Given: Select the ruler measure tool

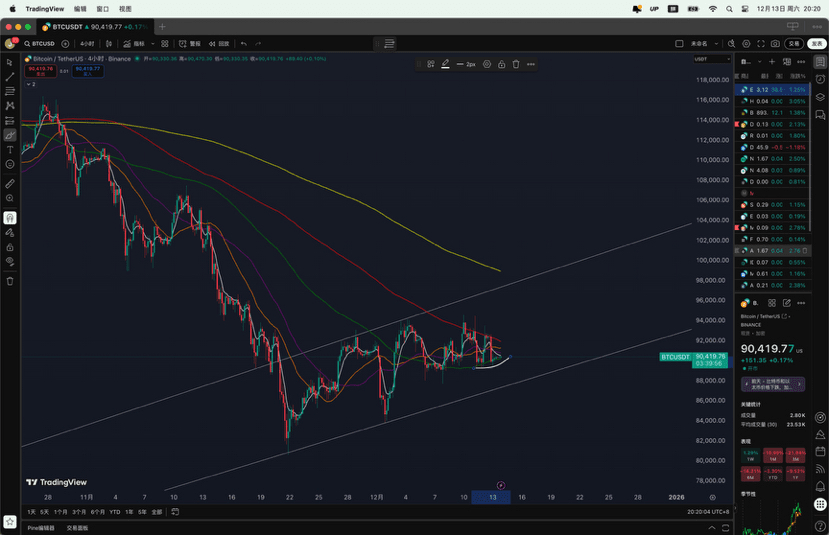Looking at the screenshot, I should click(x=10, y=183).
